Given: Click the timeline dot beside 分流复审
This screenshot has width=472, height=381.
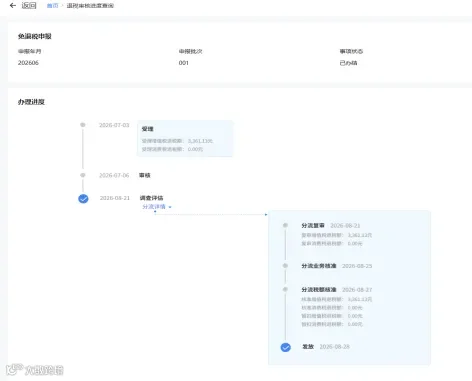Looking at the screenshot, I should [x=285, y=225].
